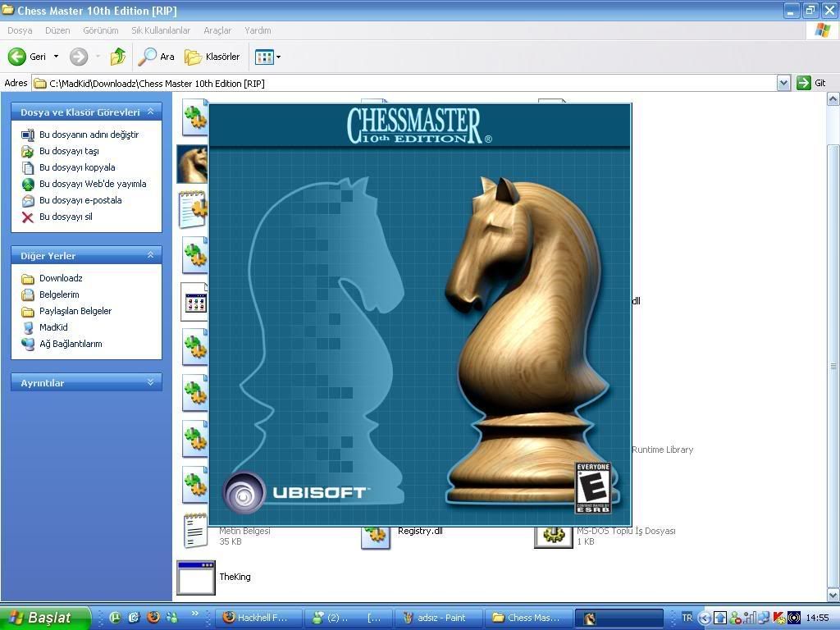Click the Windows Messenger tray icon
Image resolution: width=840 pixels, height=630 pixels.
[735, 618]
